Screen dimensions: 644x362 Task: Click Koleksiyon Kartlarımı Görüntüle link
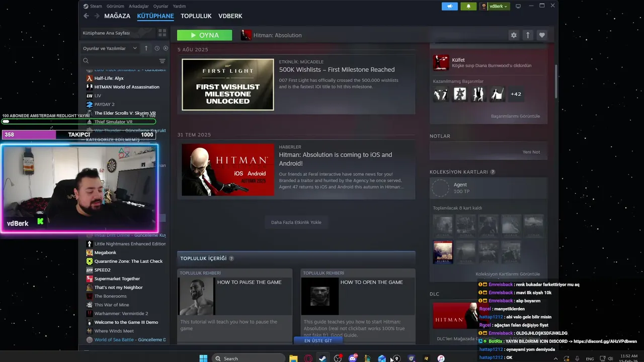coord(508,274)
